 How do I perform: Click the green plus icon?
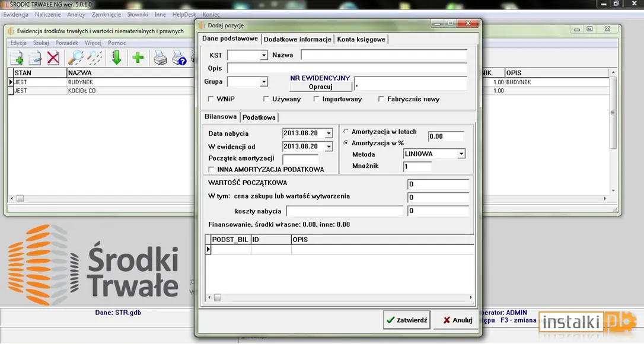click(x=138, y=58)
